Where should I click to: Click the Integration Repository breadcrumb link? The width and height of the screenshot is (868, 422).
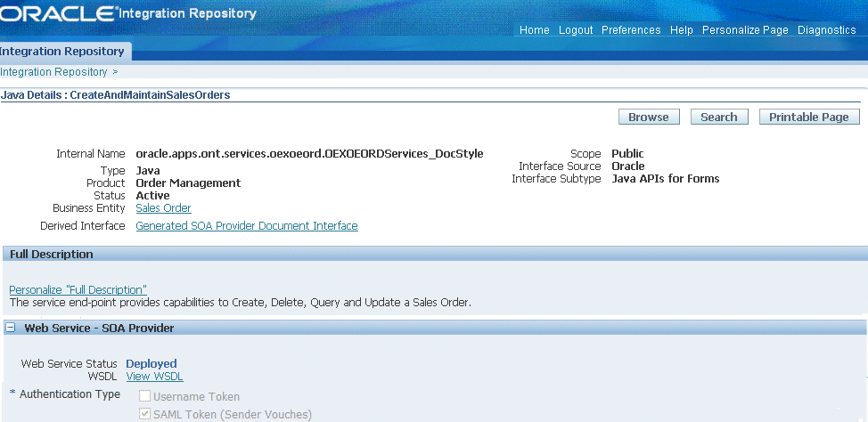click(53, 72)
